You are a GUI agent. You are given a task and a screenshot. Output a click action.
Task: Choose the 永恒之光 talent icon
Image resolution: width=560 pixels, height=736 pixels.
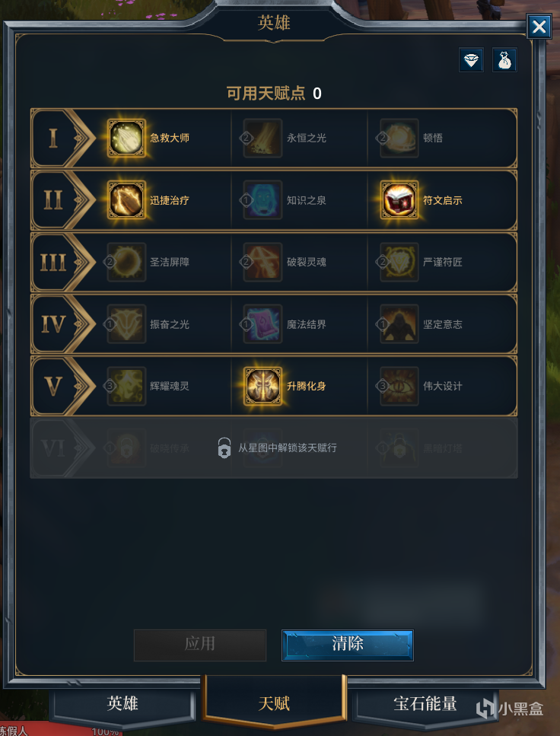[262, 138]
